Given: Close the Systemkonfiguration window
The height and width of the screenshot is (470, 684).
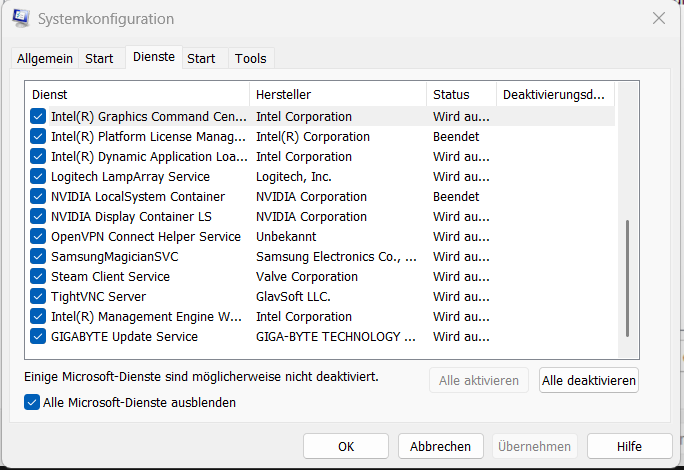Looking at the screenshot, I should pyautogui.click(x=659, y=18).
